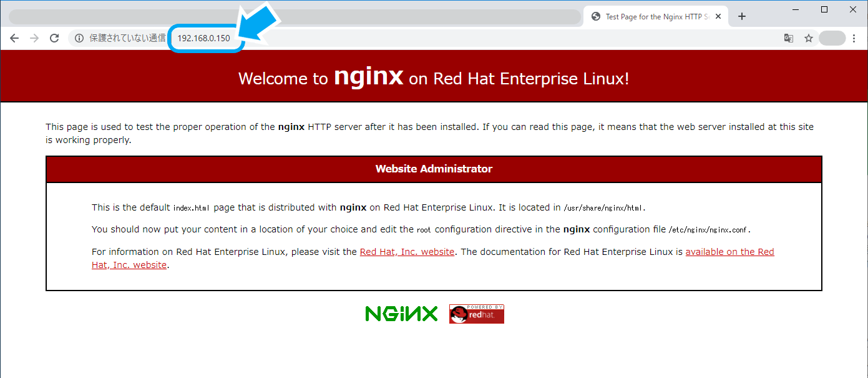This screenshot has height=378, width=868.
Task: Click the translate page icon
Action: click(x=789, y=38)
